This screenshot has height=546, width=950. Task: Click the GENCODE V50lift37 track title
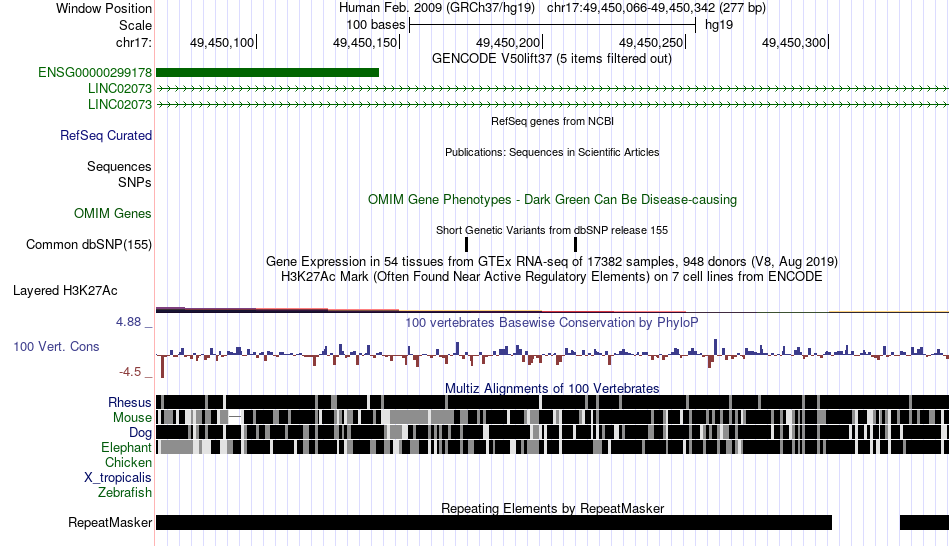552,59
